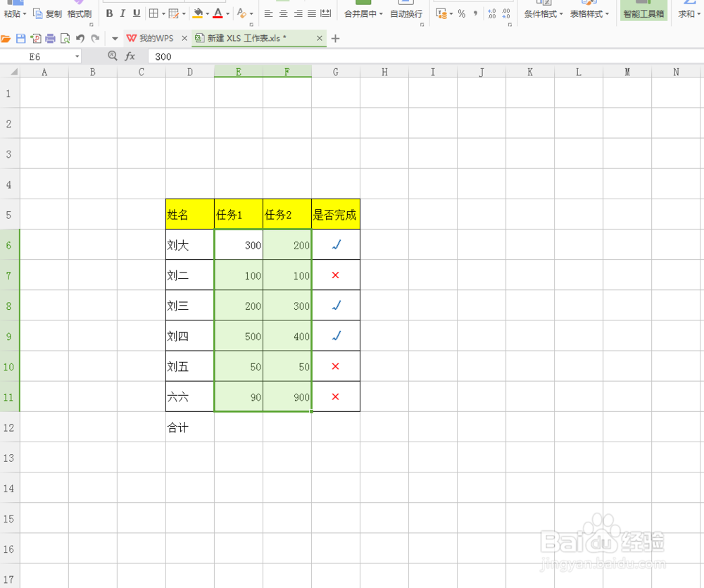Open the border style dropdown

(x=163, y=13)
